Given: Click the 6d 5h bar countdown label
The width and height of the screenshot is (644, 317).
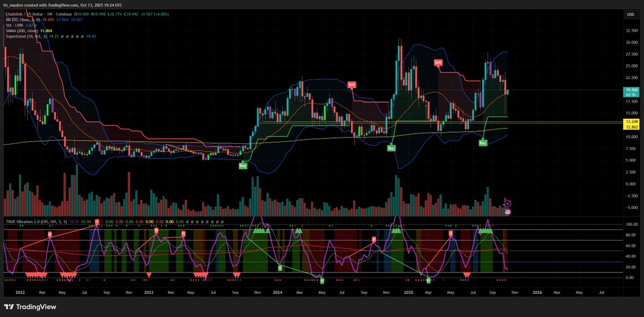Looking at the screenshot, I should pos(631,95).
